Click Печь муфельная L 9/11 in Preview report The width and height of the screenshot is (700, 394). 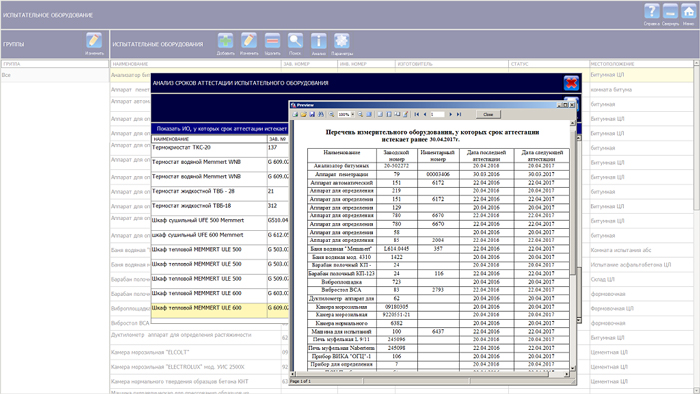[x=341, y=340]
